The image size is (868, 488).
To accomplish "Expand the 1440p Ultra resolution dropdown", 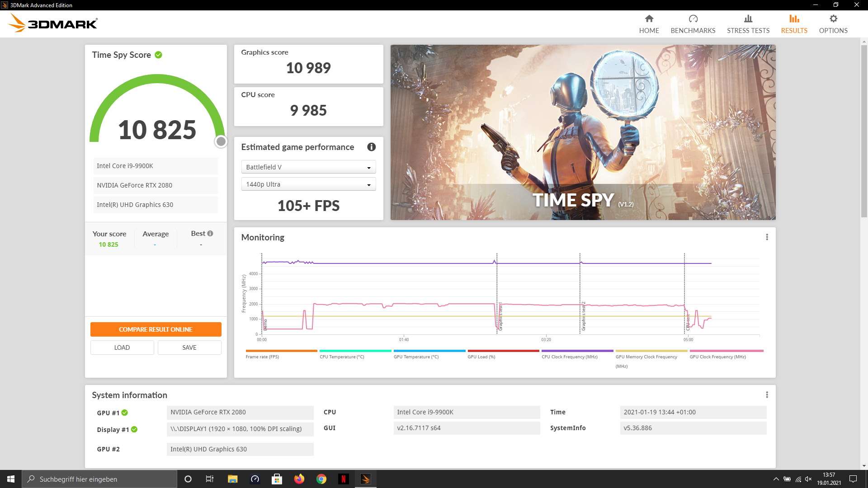I will 308,184.
